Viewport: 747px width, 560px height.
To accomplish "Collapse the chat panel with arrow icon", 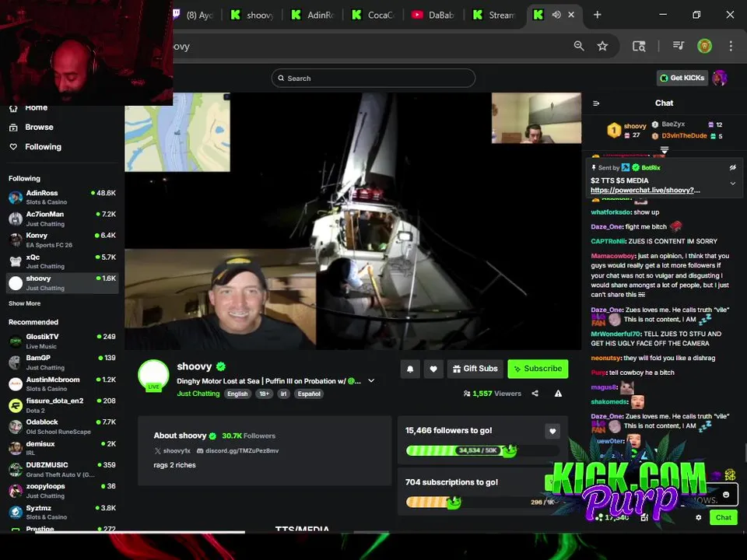I will [596, 103].
